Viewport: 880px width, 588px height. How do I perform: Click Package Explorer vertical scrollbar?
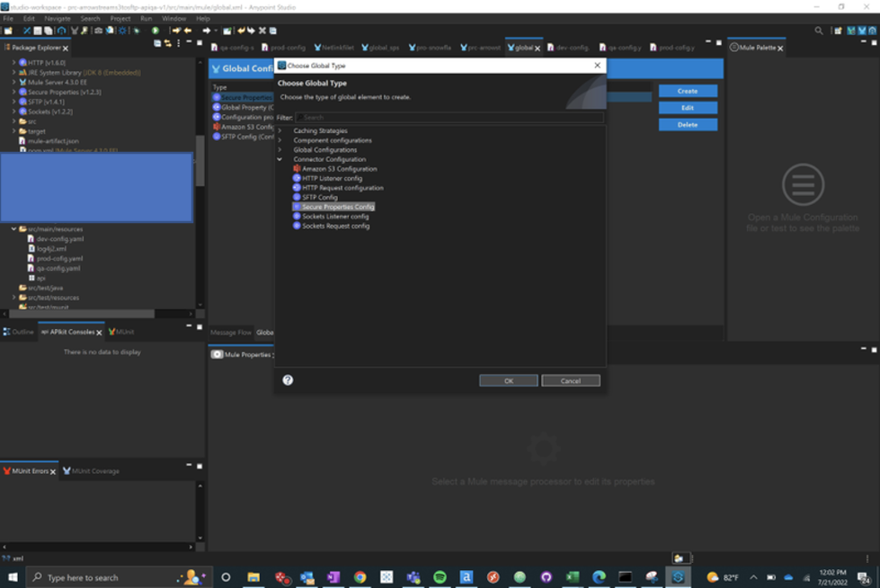(x=200, y=160)
